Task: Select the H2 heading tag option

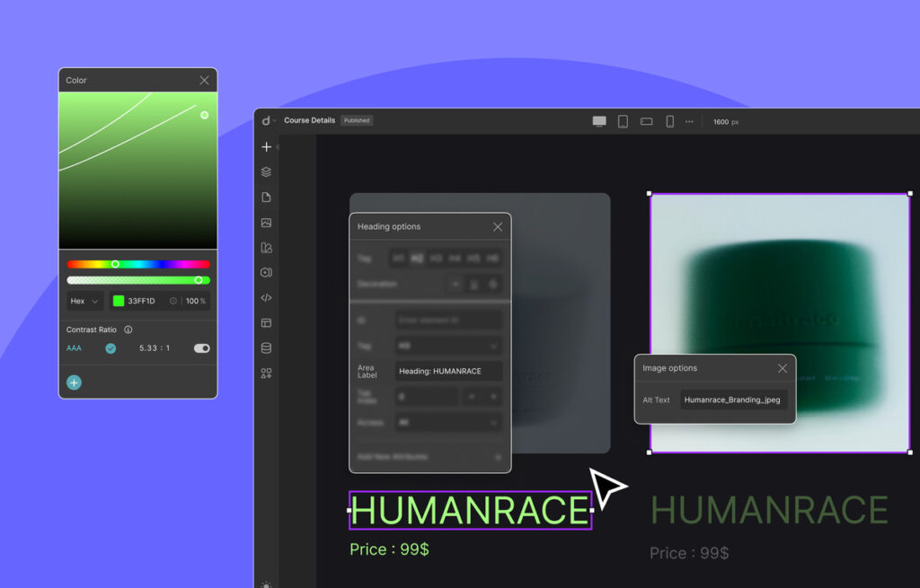Action: (417, 259)
